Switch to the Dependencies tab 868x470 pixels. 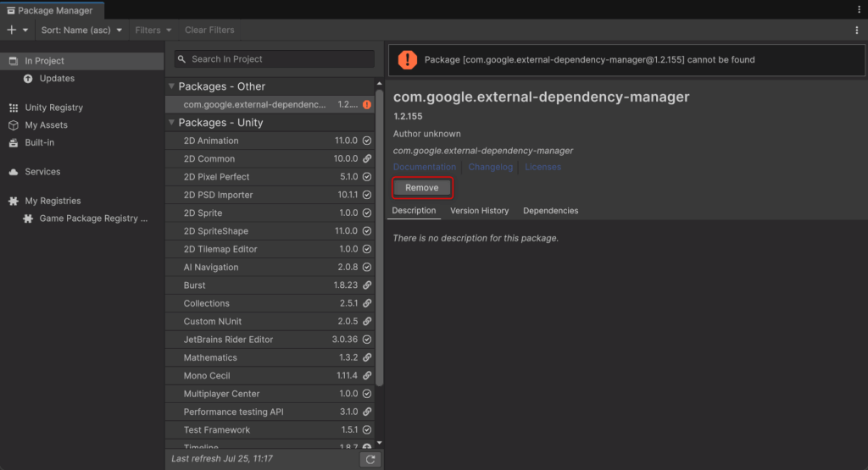pyautogui.click(x=551, y=211)
